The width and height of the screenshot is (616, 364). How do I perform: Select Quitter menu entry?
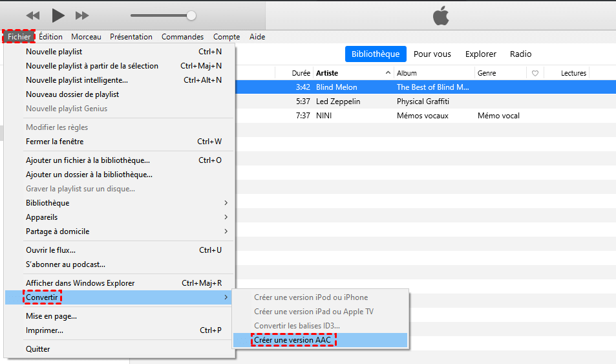(120, 349)
